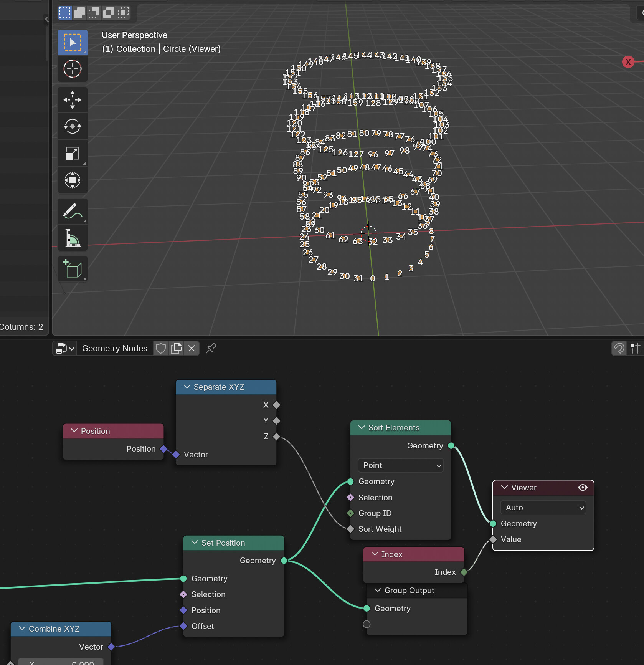644x665 pixels.
Task: Click the Combine XYZ X value field
Action: coord(61,662)
